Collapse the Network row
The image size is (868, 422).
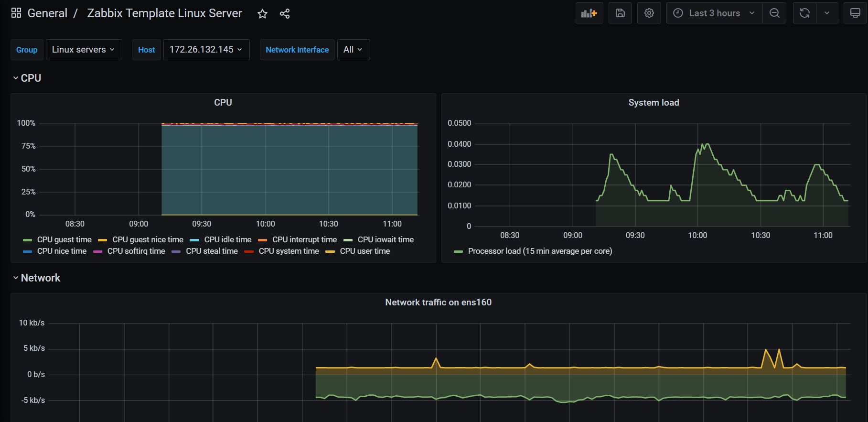tap(36, 278)
